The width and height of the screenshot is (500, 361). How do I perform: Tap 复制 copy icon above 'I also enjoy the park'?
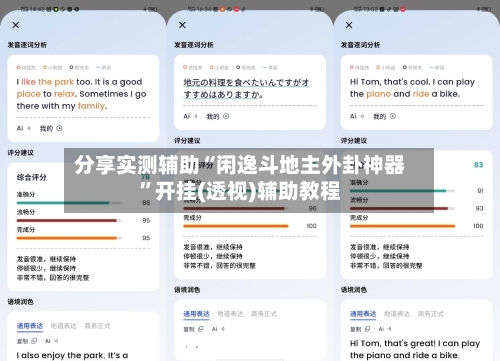pos(34,341)
